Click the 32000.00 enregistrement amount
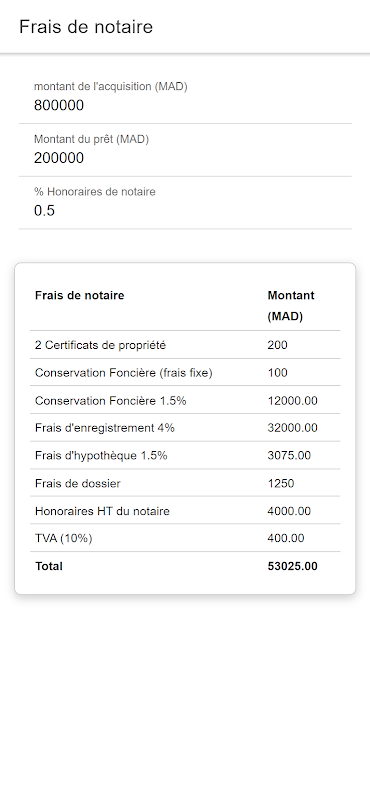This screenshot has height=800, width=370. (x=292, y=428)
